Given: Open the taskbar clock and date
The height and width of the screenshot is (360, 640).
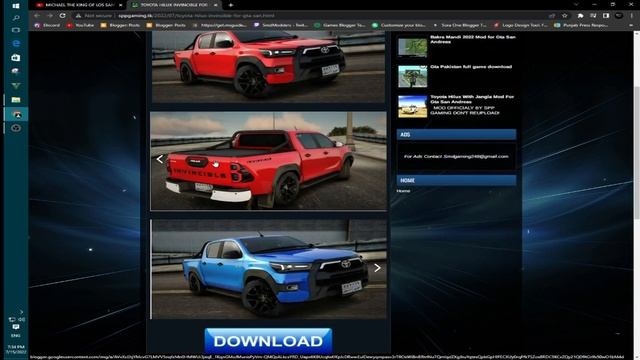Looking at the screenshot, I should coord(16,349).
